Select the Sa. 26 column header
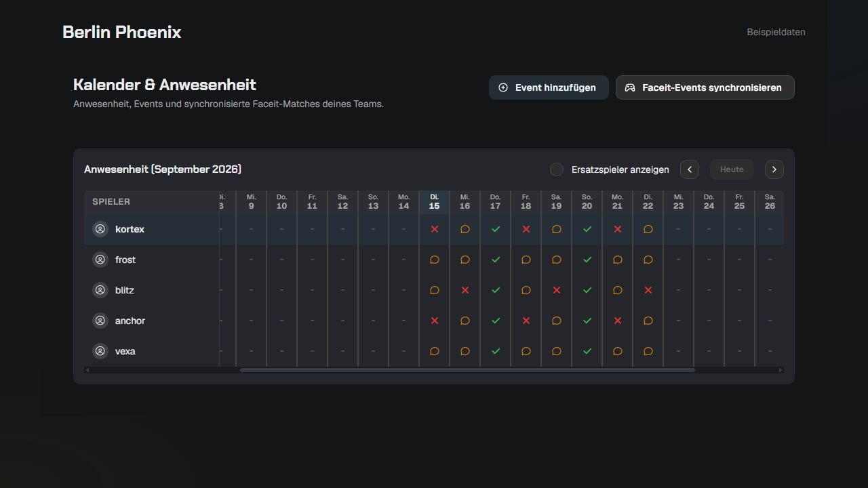Screen dimensions: 868x488 point(770,202)
